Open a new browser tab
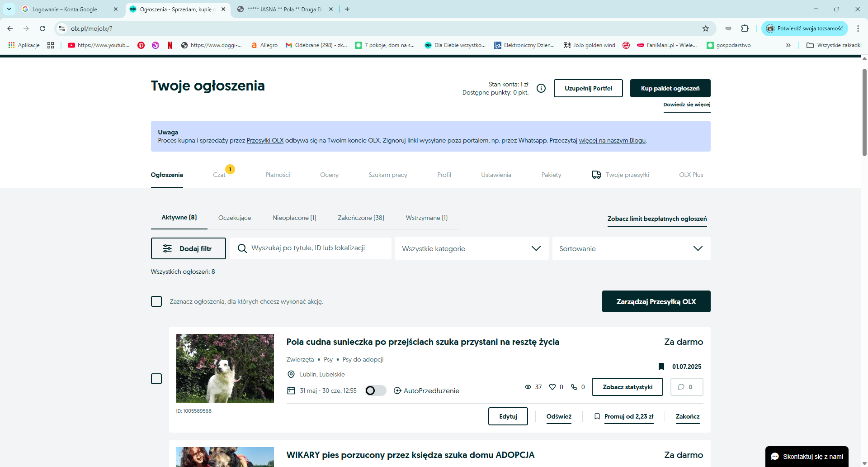The height and width of the screenshot is (467, 868). (347, 9)
